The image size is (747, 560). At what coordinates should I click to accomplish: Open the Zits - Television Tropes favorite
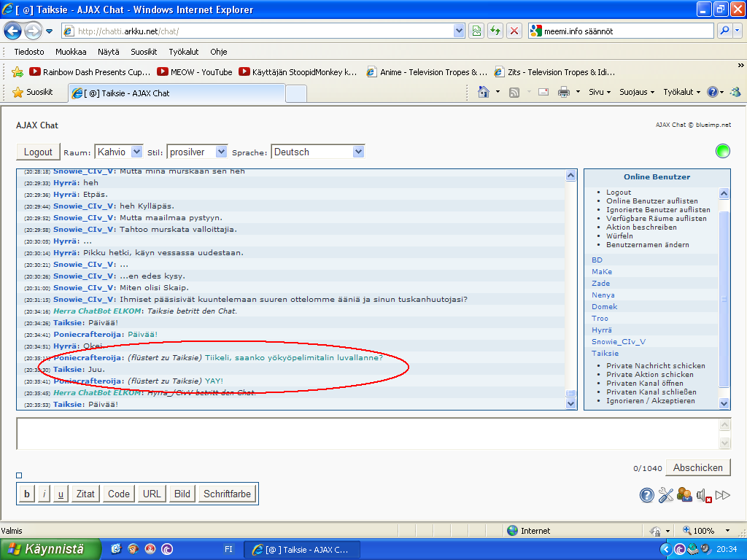[554, 72]
